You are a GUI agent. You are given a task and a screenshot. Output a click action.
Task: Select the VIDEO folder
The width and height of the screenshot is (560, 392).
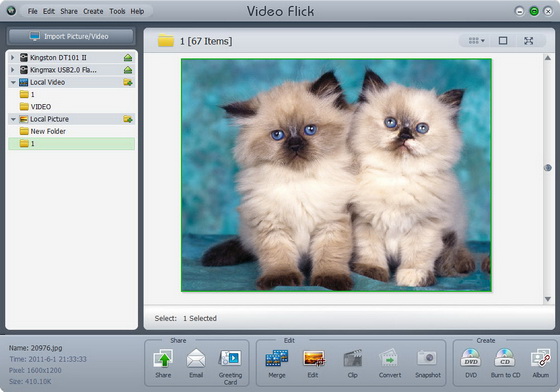[71, 107]
